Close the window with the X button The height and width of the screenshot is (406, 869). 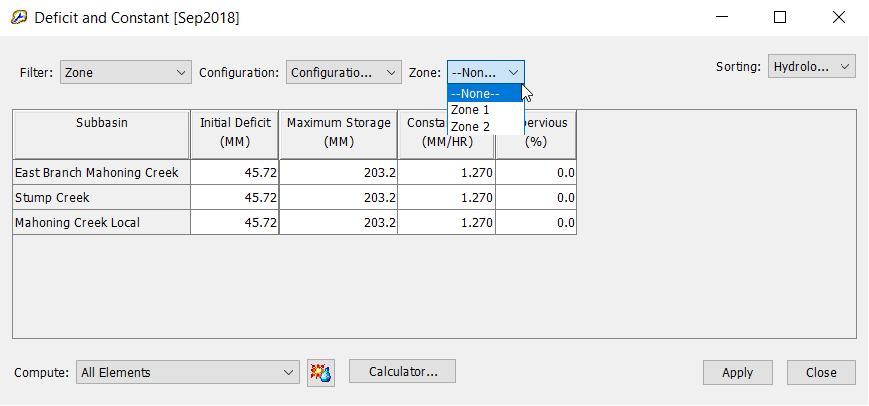[839, 18]
